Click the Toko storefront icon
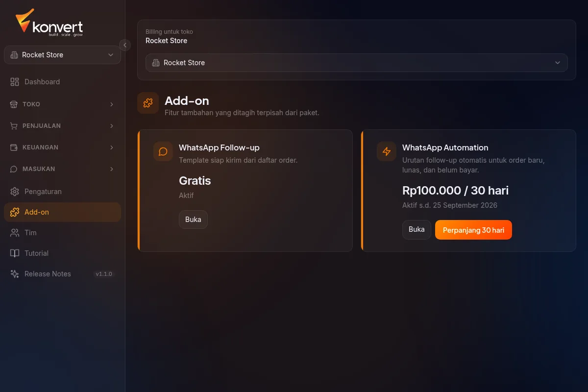588x392 pixels. click(14, 104)
